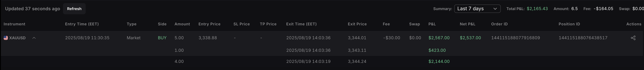Select the XAUUSD instrument name
The image size is (644, 70).
[x=17, y=38]
